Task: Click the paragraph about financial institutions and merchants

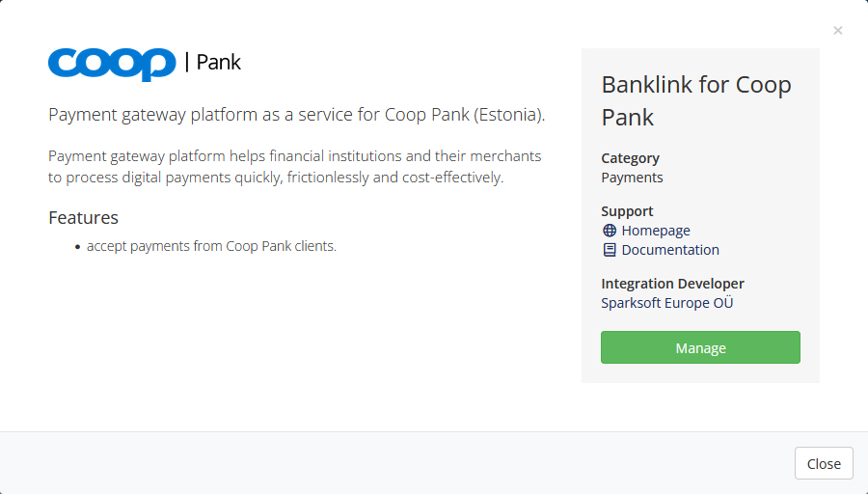Action: tap(294, 167)
